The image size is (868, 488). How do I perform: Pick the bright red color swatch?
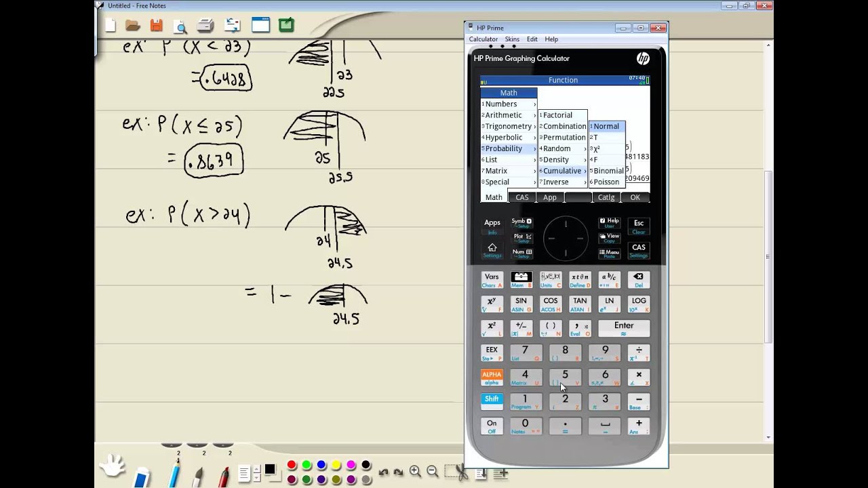[x=292, y=465]
